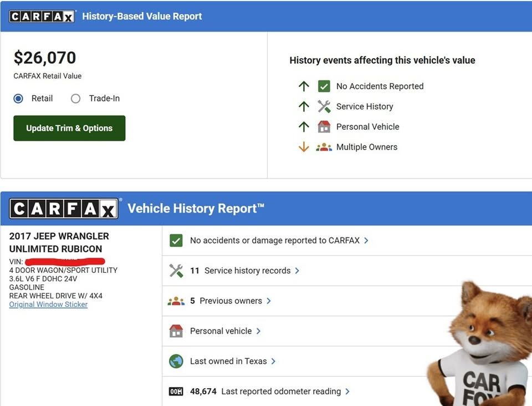Viewport: 532px width, 406px height.
Task: Click the house icon next to Personal Vehicle value event
Action: pyautogui.click(x=324, y=126)
